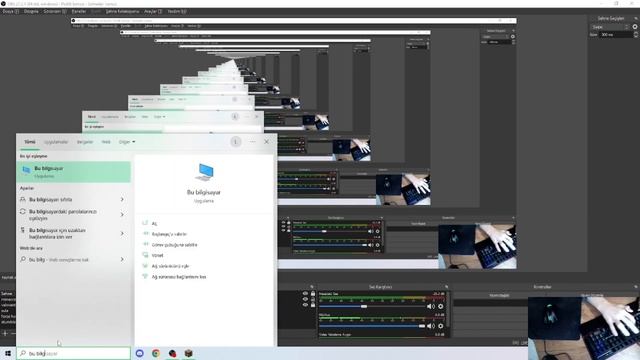
Task: Click the transition properties gear in Sahne Geçişleri
Action: pos(635,27)
